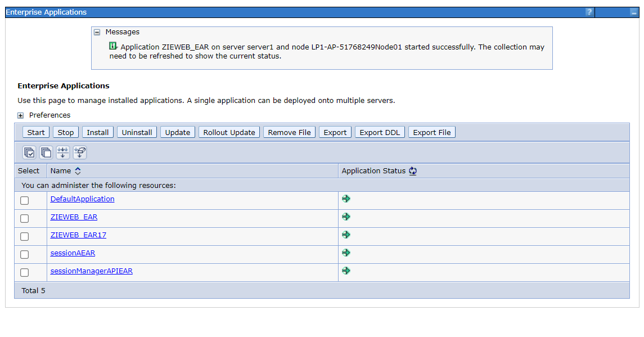Deselect all items with the deselect toolbar icon
The height and width of the screenshot is (337, 644).
[x=45, y=152]
